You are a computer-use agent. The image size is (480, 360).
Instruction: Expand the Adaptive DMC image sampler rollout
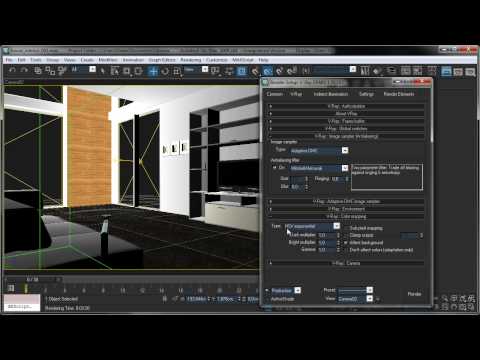346,201
